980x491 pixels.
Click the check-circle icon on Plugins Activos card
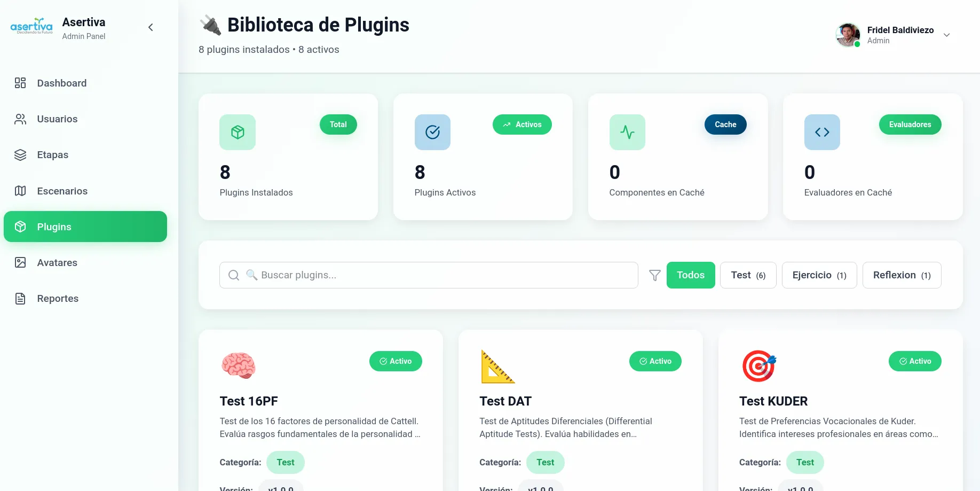point(432,132)
